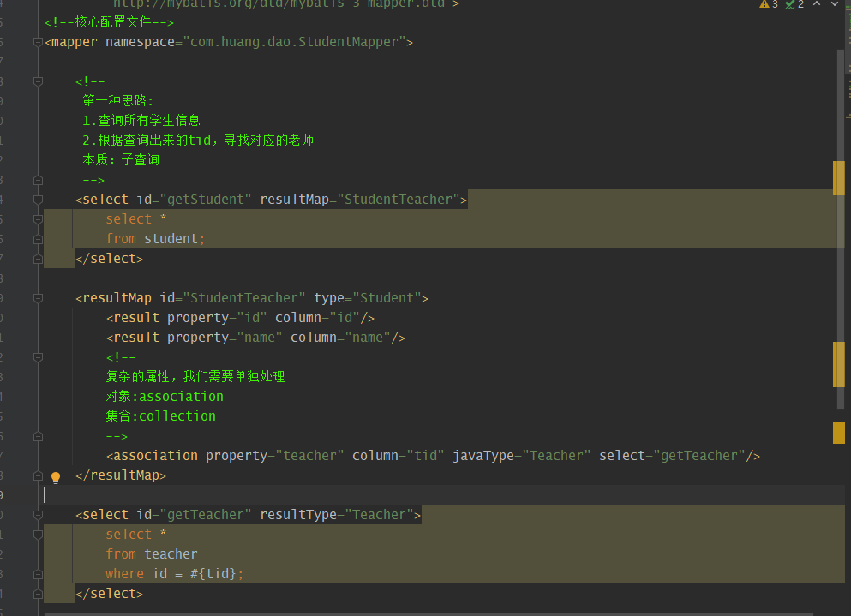Click the orange stripe marker near scrollbar top

tap(838, 179)
